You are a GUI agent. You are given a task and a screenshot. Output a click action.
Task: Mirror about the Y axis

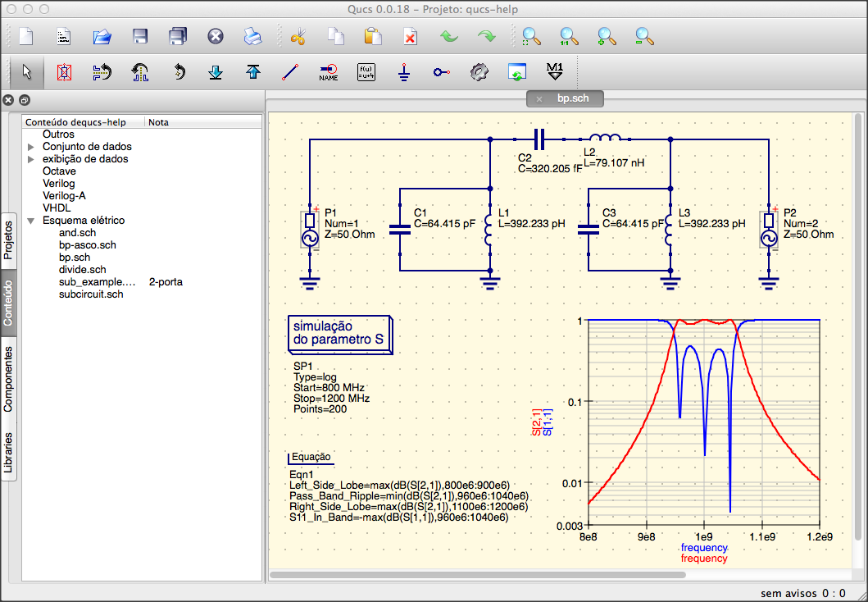click(140, 72)
